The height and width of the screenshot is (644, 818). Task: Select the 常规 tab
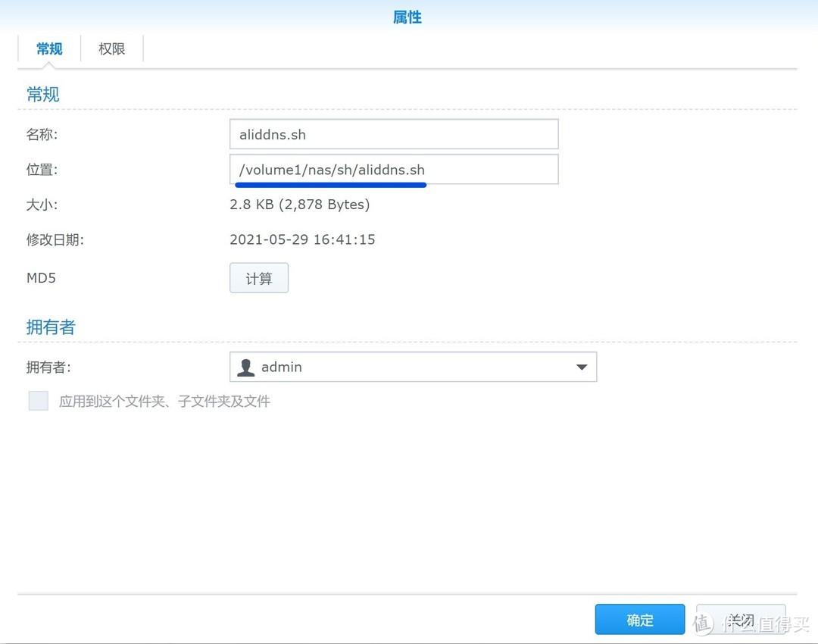(x=48, y=48)
